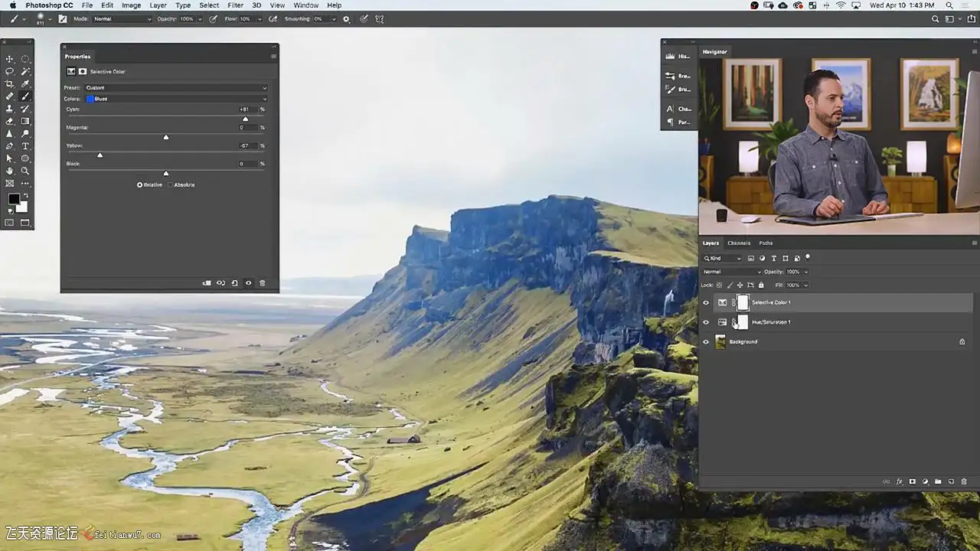This screenshot has height=551, width=980.
Task: Select the Crop tool
Action: 10,84
